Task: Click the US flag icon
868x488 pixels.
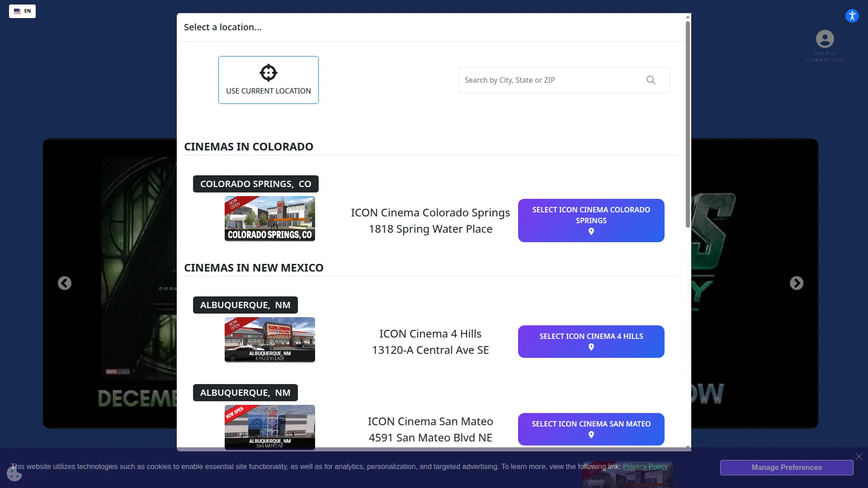Action: pos(17,11)
